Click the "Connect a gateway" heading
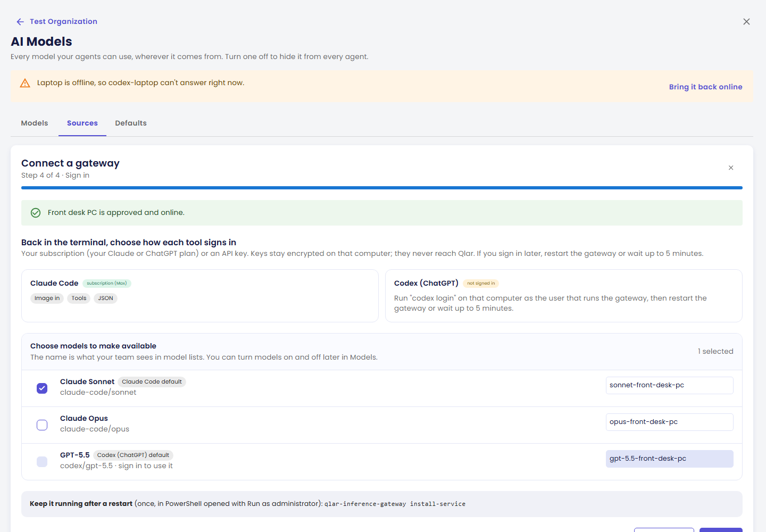The image size is (766, 532). tap(70, 163)
